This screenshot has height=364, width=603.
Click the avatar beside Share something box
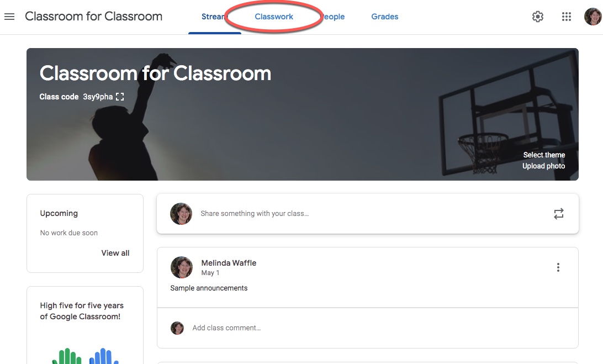point(181,214)
